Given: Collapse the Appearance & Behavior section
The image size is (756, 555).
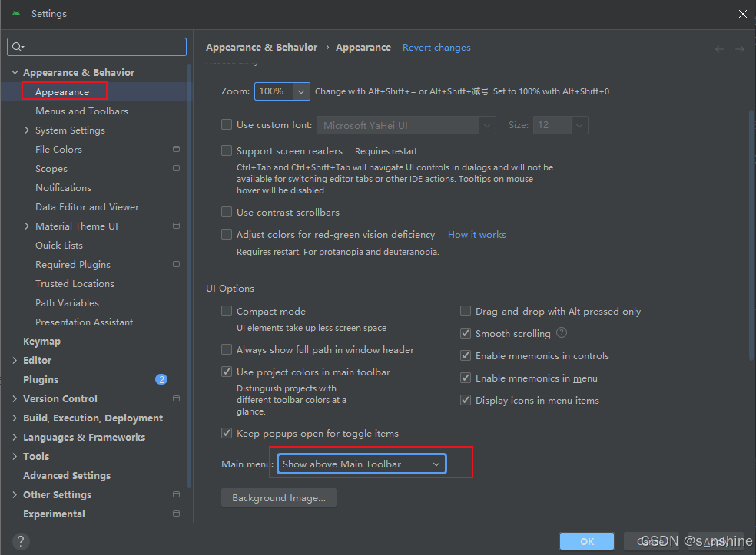Looking at the screenshot, I should (x=15, y=72).
